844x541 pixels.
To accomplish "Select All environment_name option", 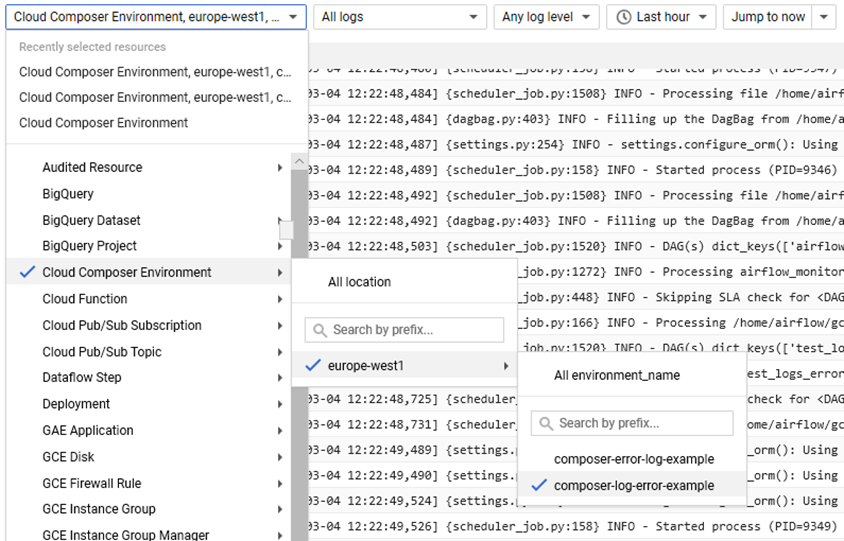I will pos(617,375).
